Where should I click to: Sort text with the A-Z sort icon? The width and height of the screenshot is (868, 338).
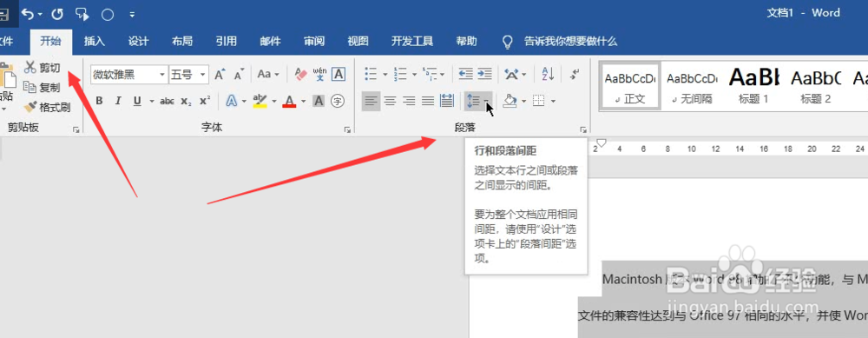point(548,74)
